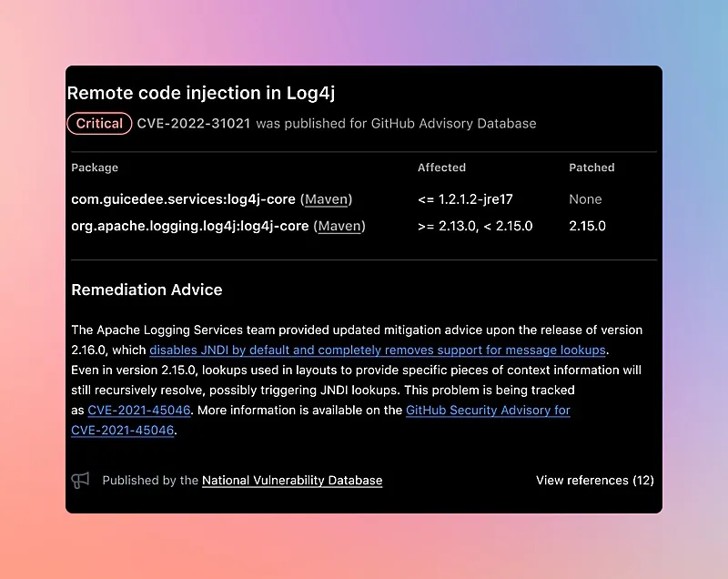The height and width of the screenshot is (579, 728).
Task: Expand View references (12)
Action: tap(594, 481)
